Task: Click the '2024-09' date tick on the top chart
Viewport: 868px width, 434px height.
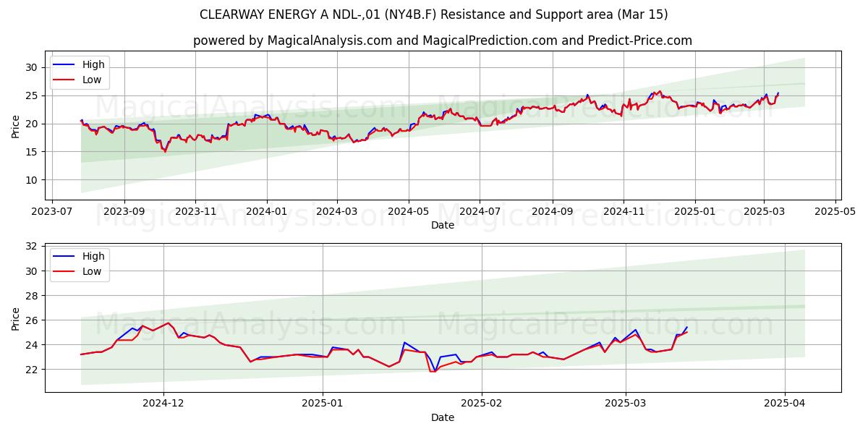Action: coord(552,212)
